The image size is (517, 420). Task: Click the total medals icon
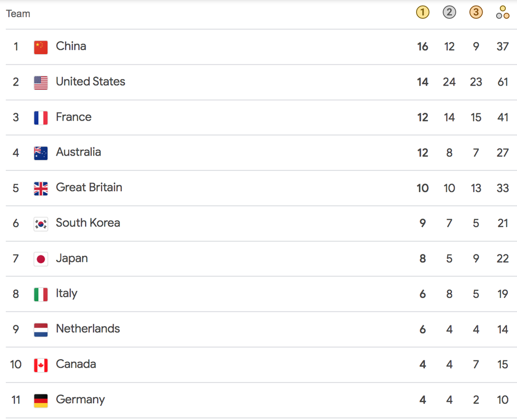(502, 13)
